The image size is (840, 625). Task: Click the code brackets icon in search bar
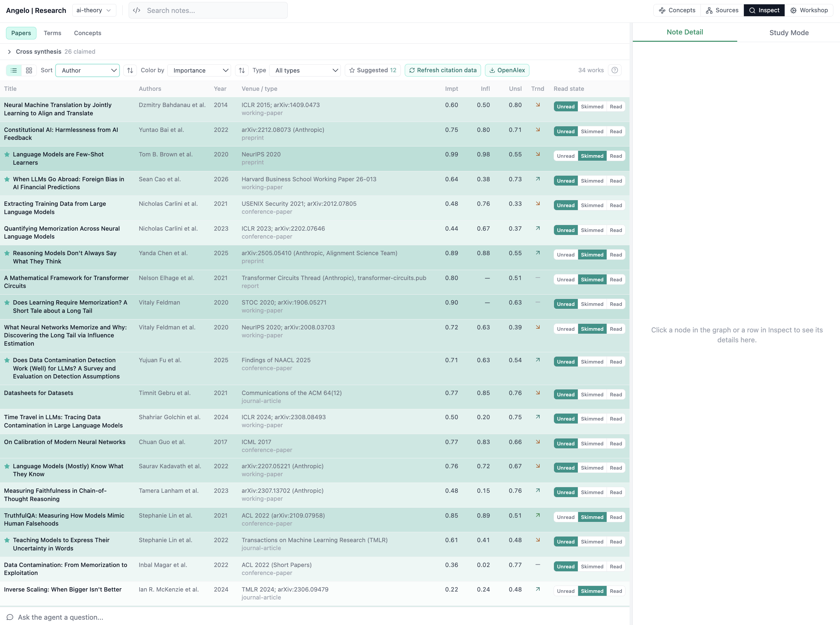click(x=137, y=11)
